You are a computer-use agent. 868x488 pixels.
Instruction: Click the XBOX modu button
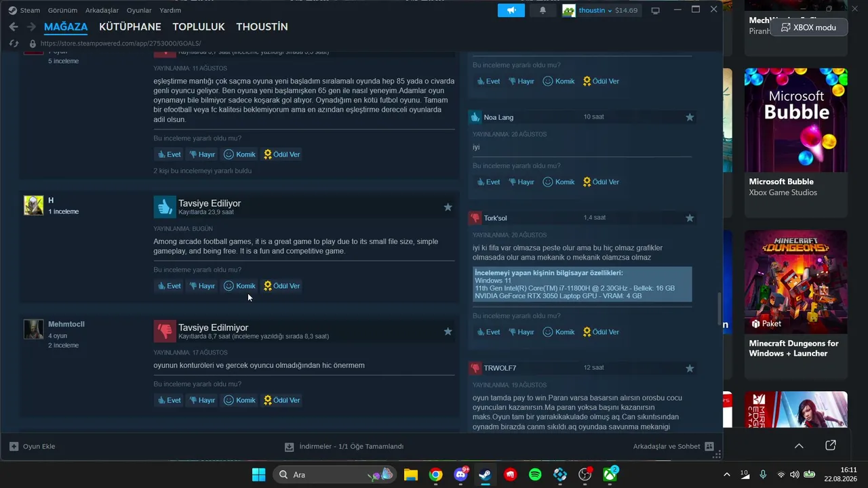tap(809, 28)
